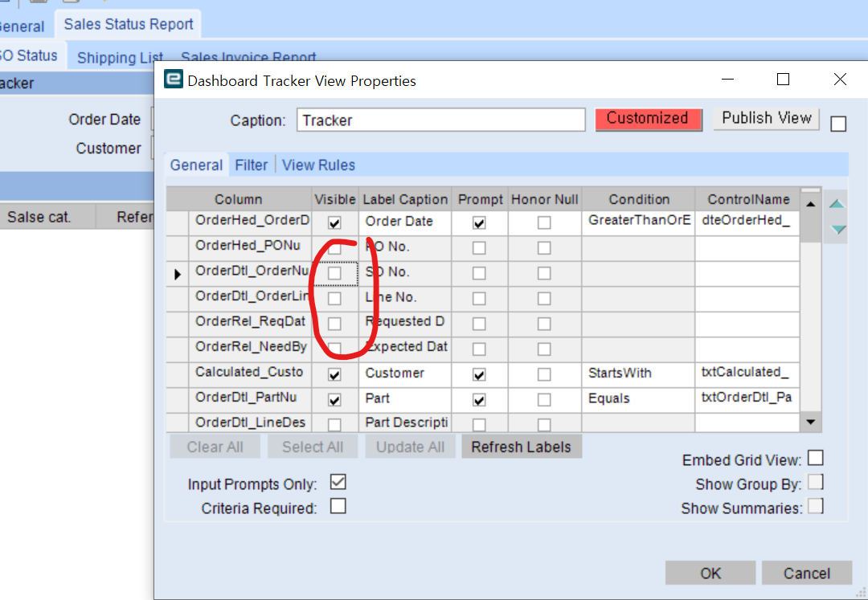Click the Publish View button
This screenshot has width=868, height=600.
pyautogui.click(x=766, y=118)
